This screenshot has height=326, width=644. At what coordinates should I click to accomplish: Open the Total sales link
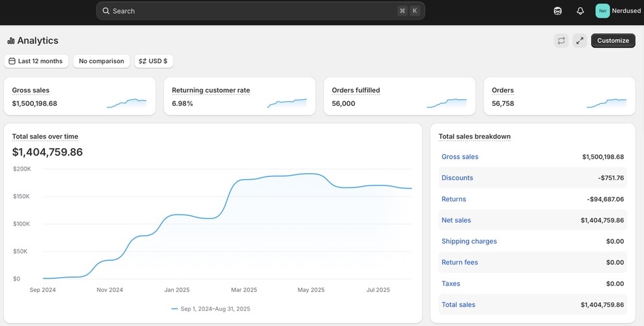coord(459,305)
